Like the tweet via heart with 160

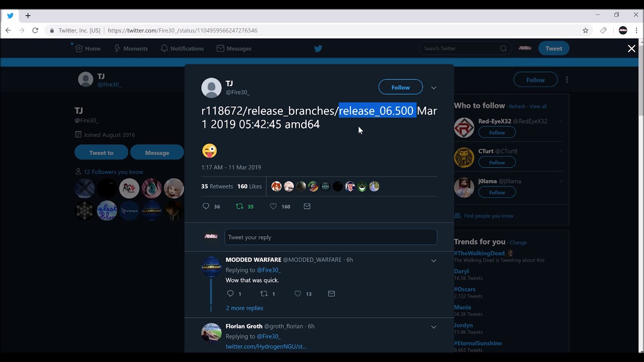click(273, 206)
